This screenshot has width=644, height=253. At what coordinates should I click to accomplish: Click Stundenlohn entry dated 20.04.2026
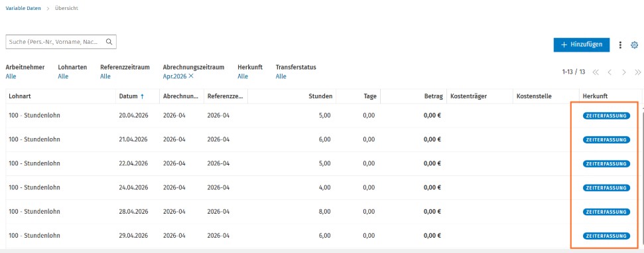34,116
